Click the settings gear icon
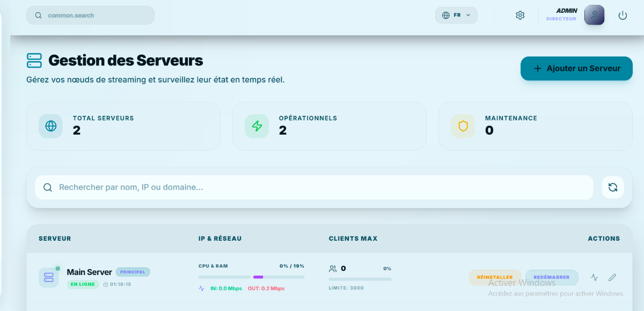 (519, 16)
